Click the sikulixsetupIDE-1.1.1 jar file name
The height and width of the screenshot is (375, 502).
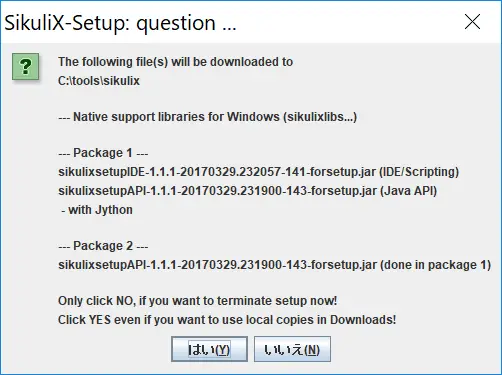[217, 172]
